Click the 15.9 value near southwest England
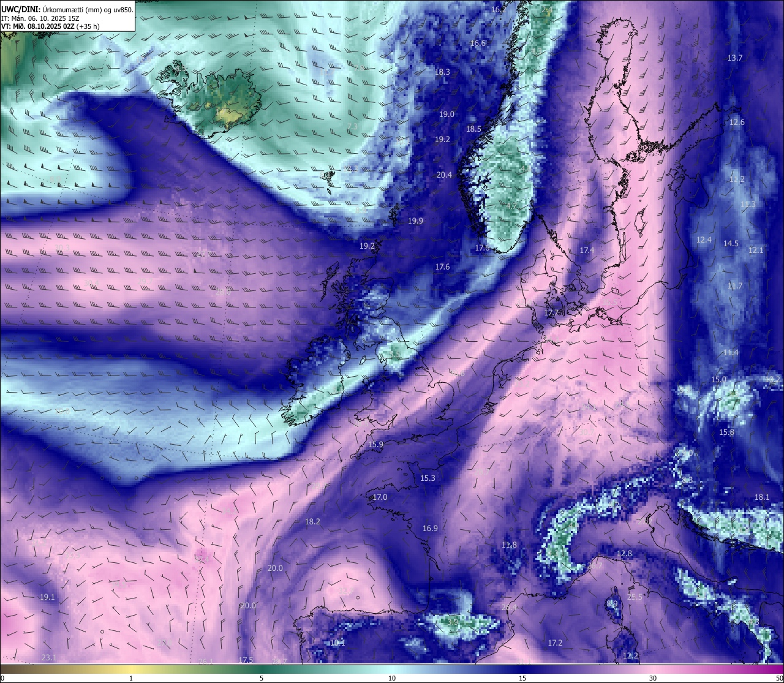This screenshot has width=784, height=683. pos(375,444)
